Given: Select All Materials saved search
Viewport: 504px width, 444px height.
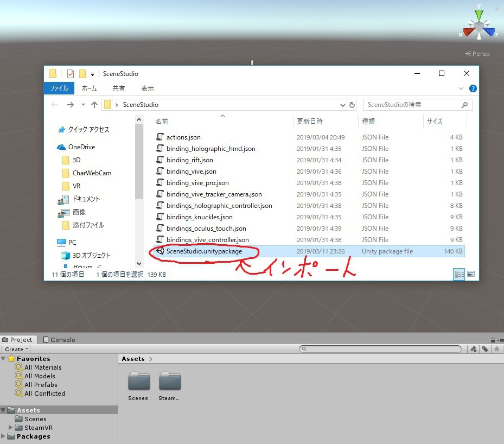Looking at the screenshot, I should point(43,367).
